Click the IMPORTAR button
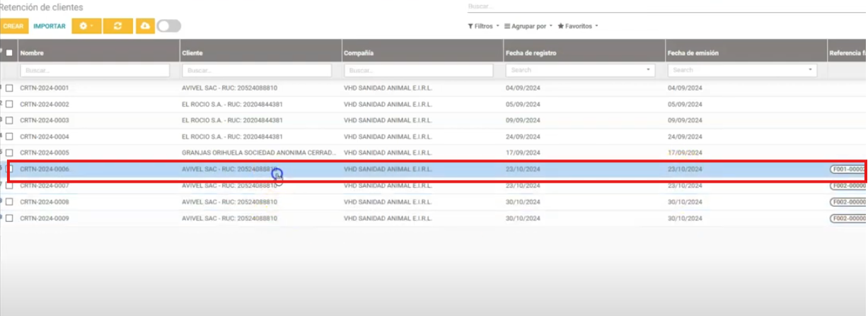Image resolution: width=868 pixels, height=316 pixels. [x=50, y=26]
